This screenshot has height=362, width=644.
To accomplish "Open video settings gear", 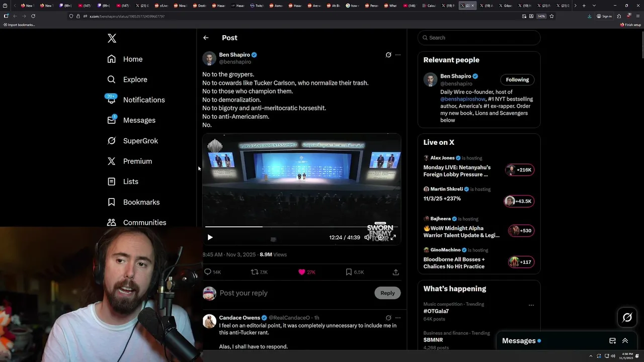I will [380, 237].
